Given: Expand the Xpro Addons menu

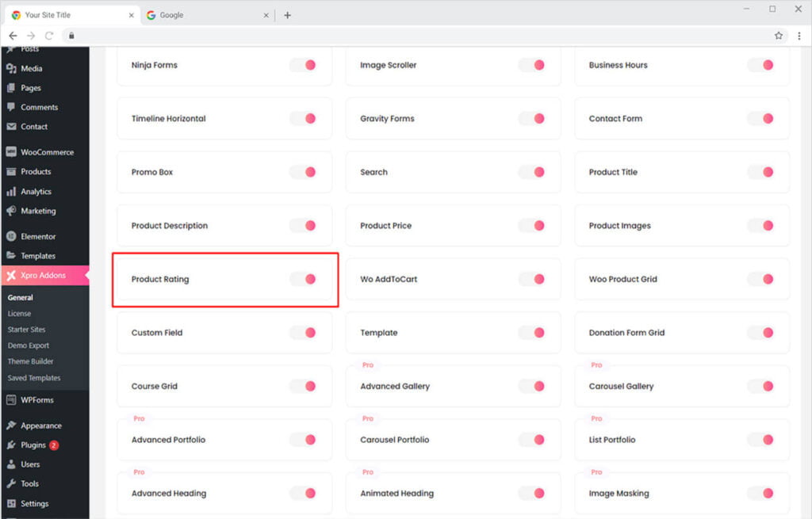Looking at the screenshot, I should coord(43,276).
